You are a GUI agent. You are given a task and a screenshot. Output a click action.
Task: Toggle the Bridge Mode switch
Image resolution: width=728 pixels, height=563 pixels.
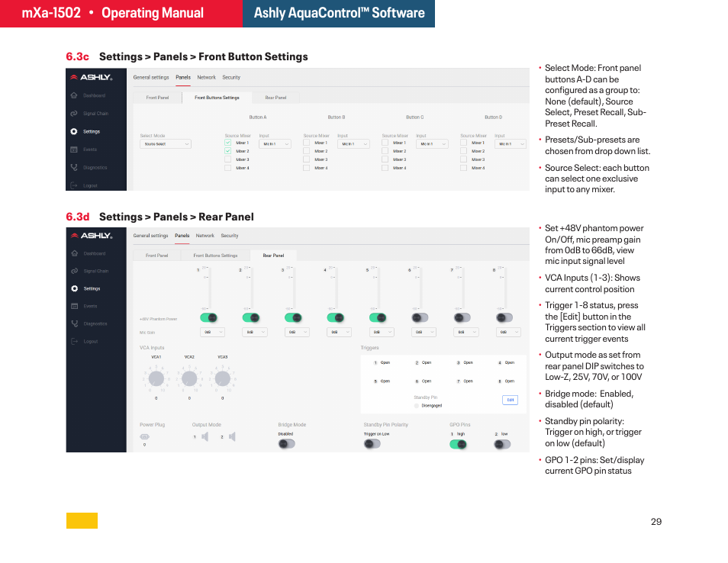click(286, 444)
